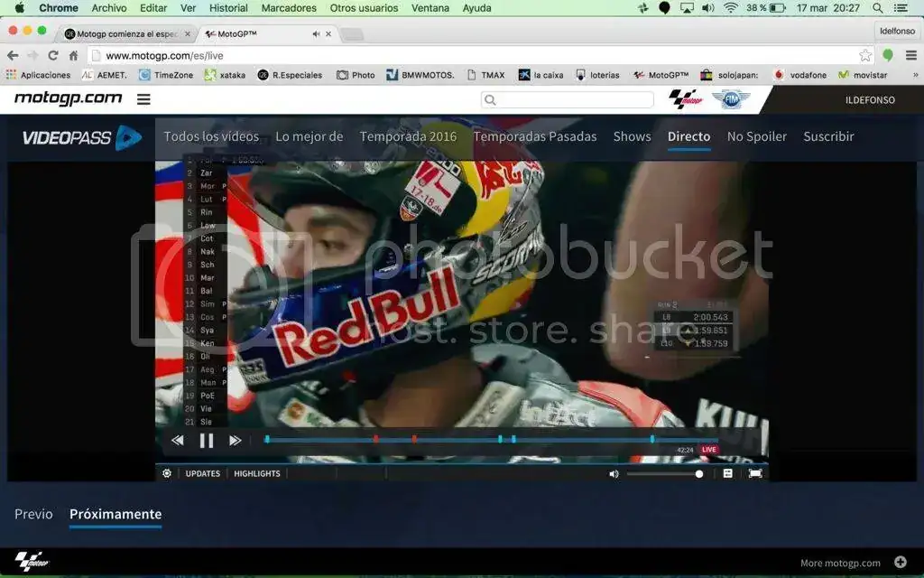924x578 pixels.
Task: Open TimeZone bookmark
Action: pos(166,75)
